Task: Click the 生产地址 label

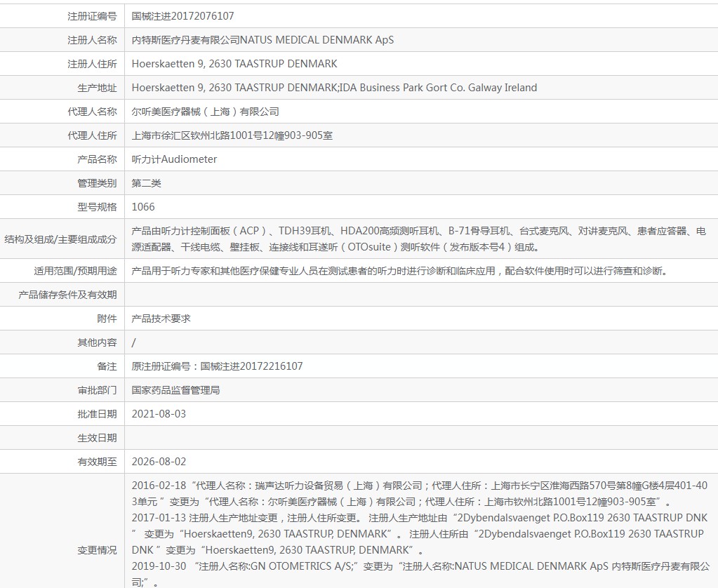Action: 97,88
